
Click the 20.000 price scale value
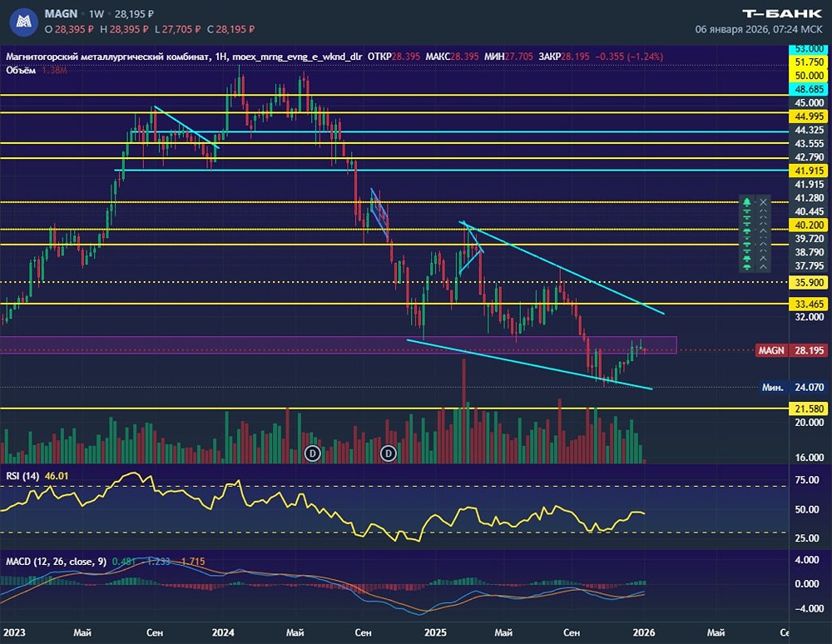[810, 422]
